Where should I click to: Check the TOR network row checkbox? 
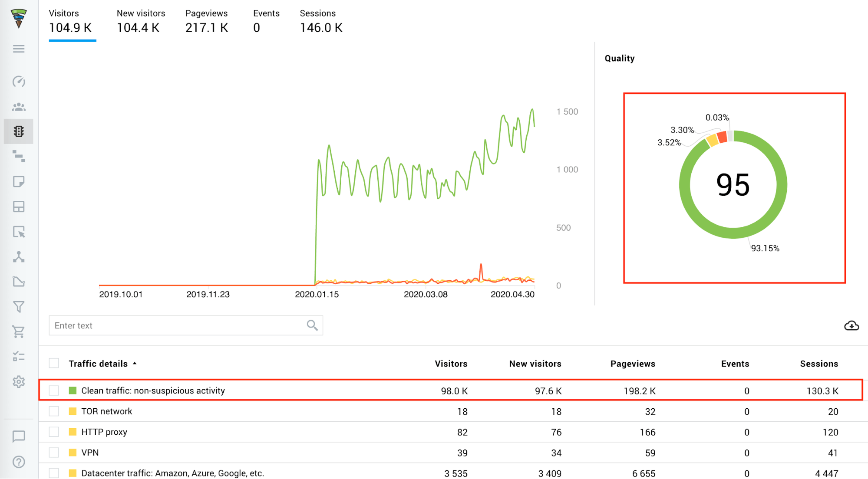pos(54,411)
